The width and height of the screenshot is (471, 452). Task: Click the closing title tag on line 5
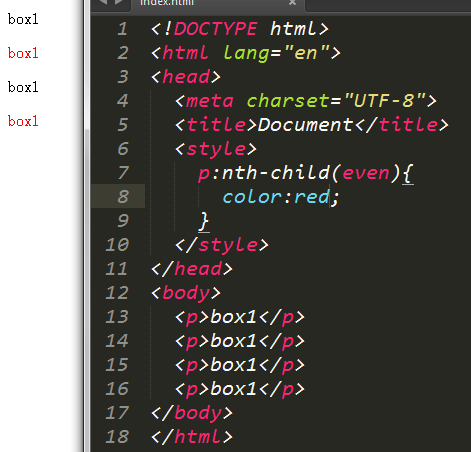402,125
